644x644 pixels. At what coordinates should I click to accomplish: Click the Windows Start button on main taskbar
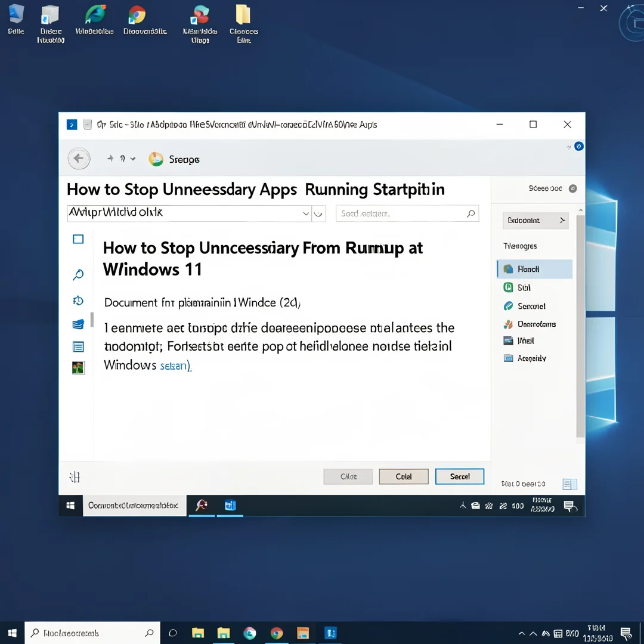[13, 633]
